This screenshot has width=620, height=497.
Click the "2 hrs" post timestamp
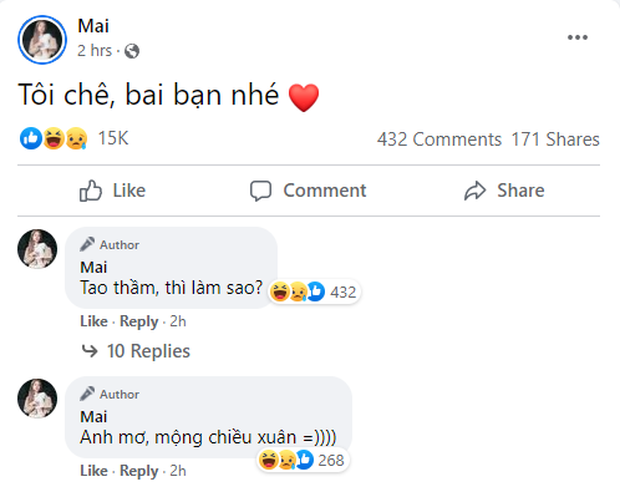click(95, 50)
